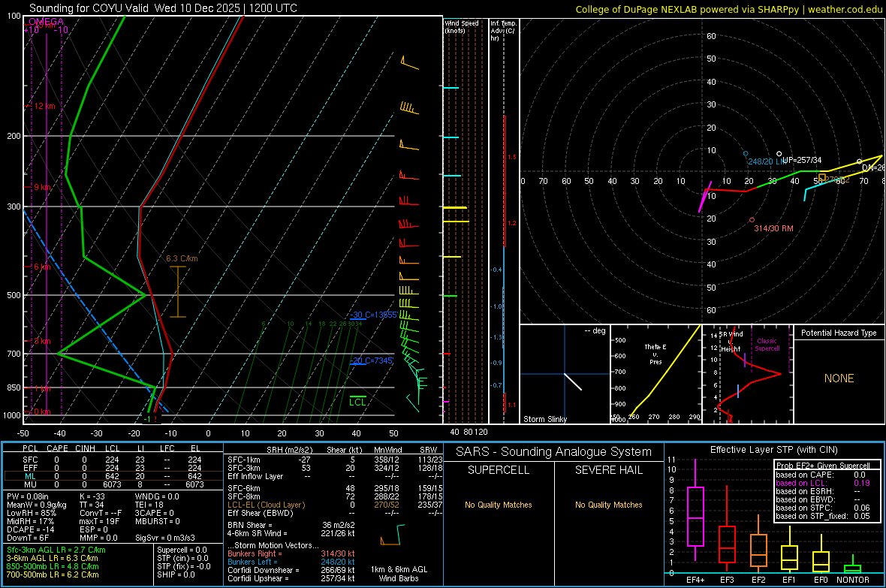Click the 'UP=257/34' Corfidi upshear label

[802, 160]
